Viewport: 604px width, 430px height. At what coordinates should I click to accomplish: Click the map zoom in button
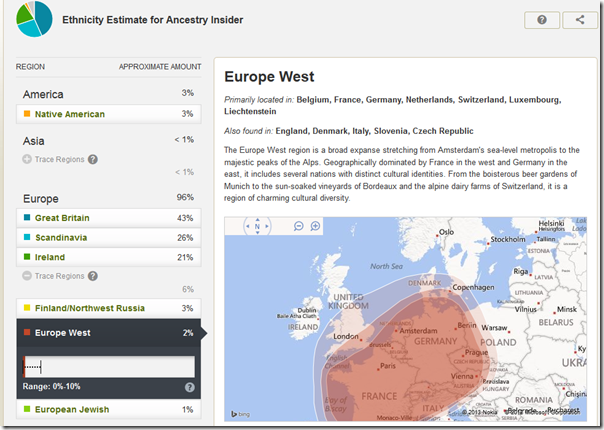pyautogui.click(x=315, y=226)
